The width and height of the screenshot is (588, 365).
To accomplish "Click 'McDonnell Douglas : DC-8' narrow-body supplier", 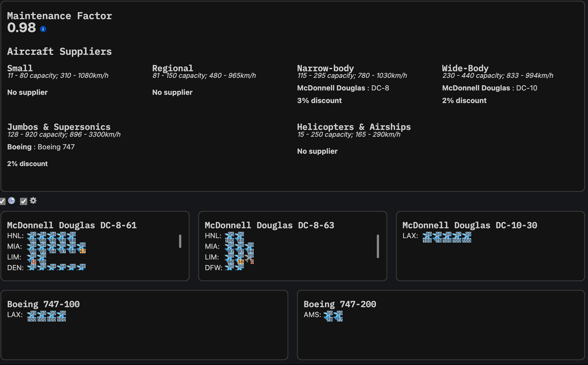I will coord(343,88).
